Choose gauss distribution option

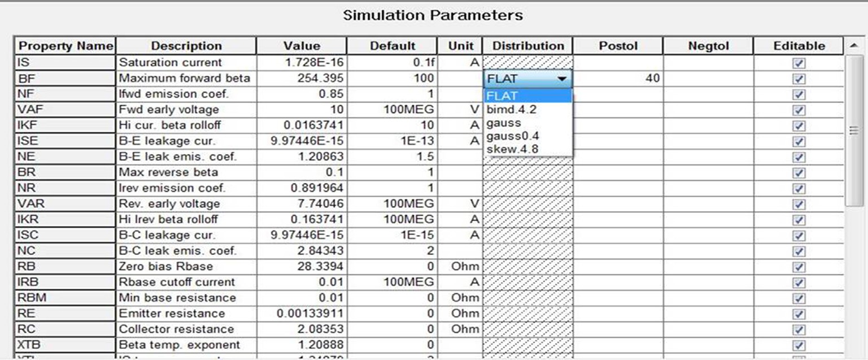pos(504,123)
